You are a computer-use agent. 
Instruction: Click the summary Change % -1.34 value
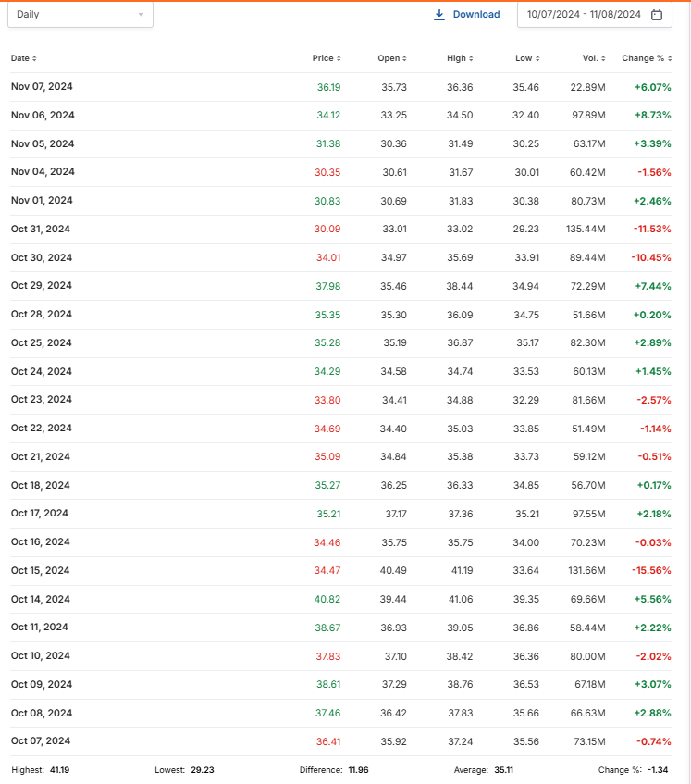click(x=658, y=770)
